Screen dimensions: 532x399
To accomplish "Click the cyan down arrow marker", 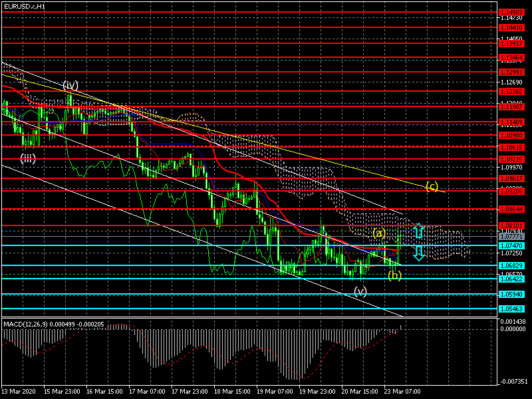I will [418, 253].
